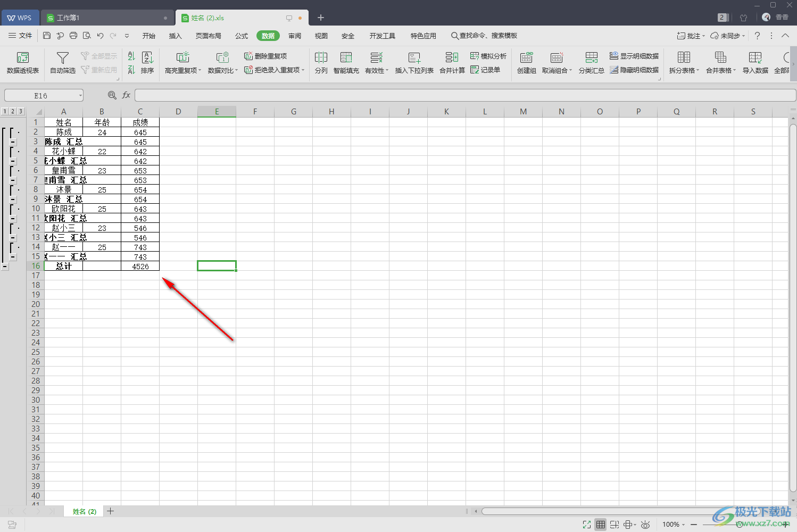Open the 排序 sort dialog
797x532 pixels.
(x=147, y=63)
